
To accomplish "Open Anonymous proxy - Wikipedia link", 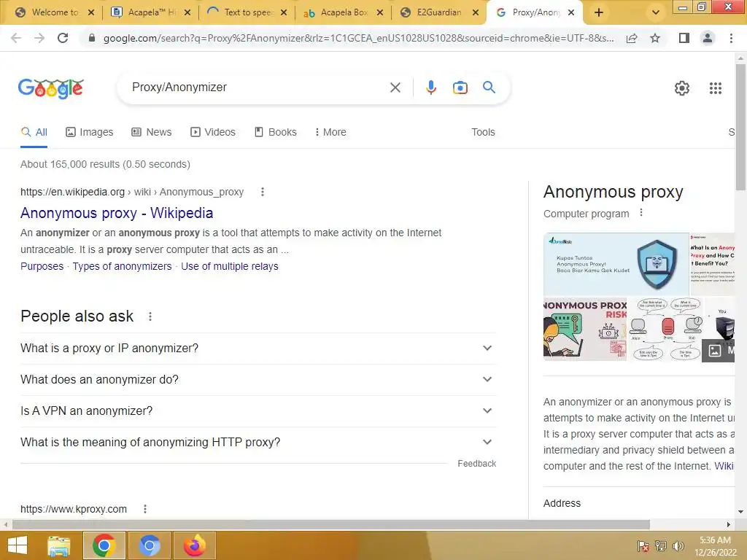I will pos(117,213).
